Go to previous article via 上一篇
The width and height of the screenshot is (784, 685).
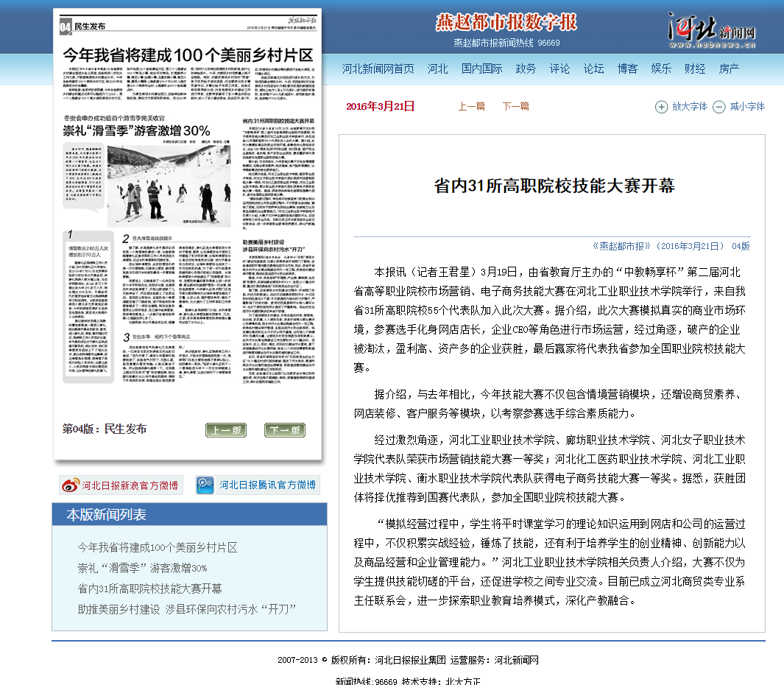[x=471, y=106]
